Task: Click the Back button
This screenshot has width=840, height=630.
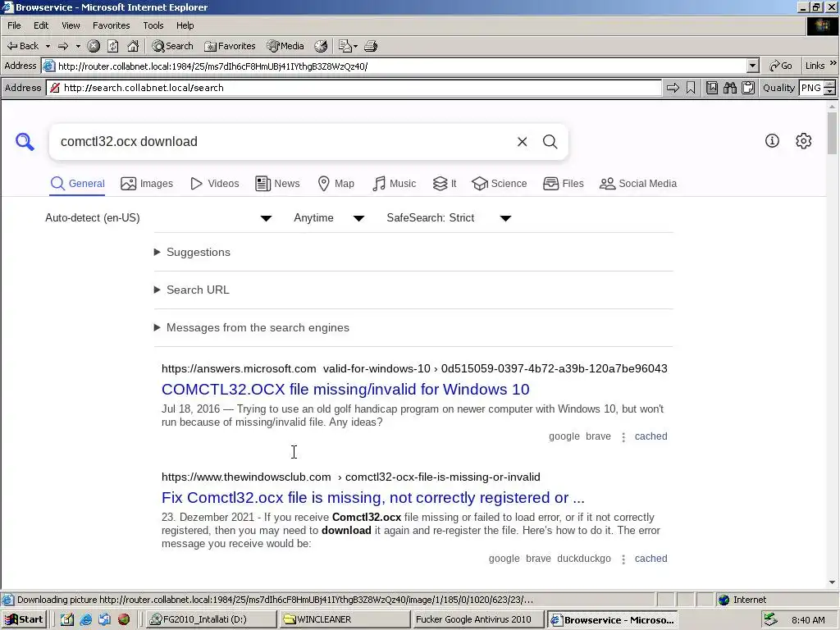Action: point(23,46)
